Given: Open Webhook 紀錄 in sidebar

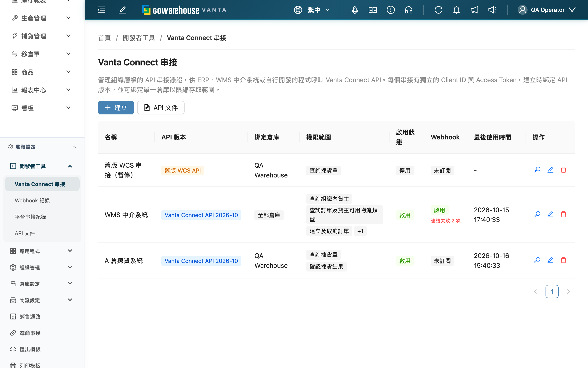Looking at the screenshot, I should click(42, 200).
